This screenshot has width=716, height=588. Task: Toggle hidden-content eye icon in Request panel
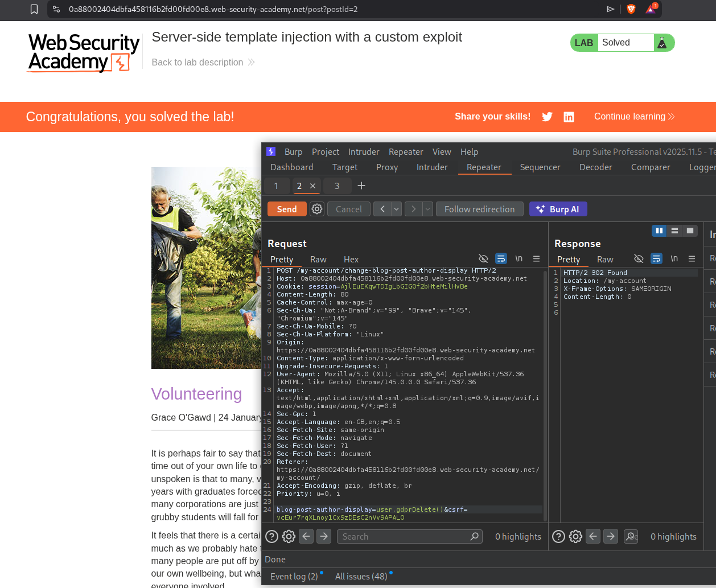(483, 259)
